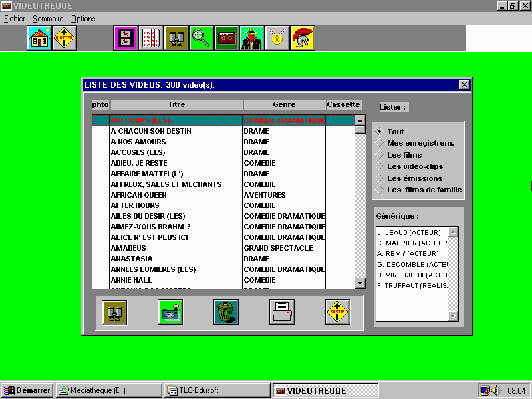Select the 'Les video-clips' radio option

click(380, 166)
